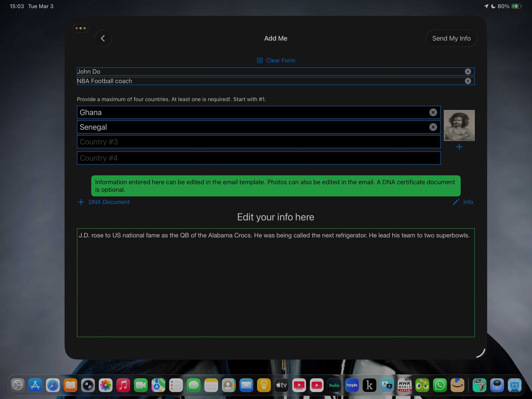The width and height of the screenshot is (532, 399).
Task: Open the Preview loupe app in dock
Action: 497,385
